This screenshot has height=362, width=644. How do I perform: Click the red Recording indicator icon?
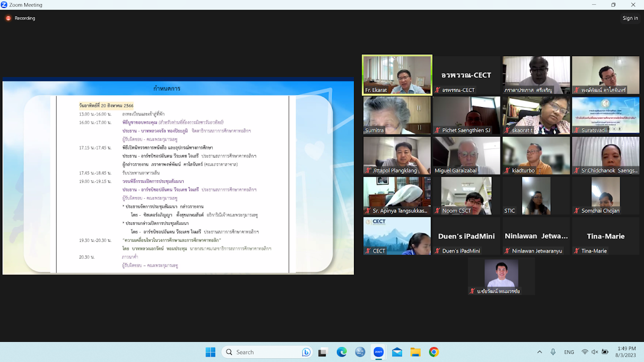(8, 18)
